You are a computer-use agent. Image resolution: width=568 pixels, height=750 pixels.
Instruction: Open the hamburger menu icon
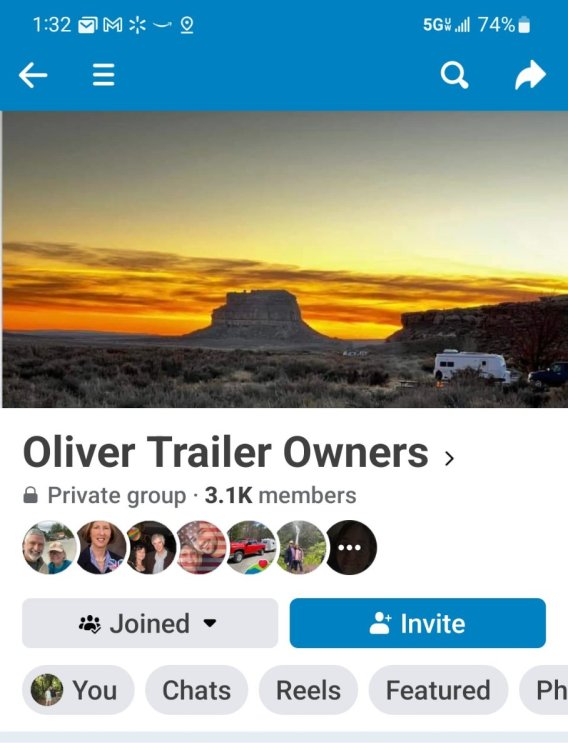click(x=103, y=75)
